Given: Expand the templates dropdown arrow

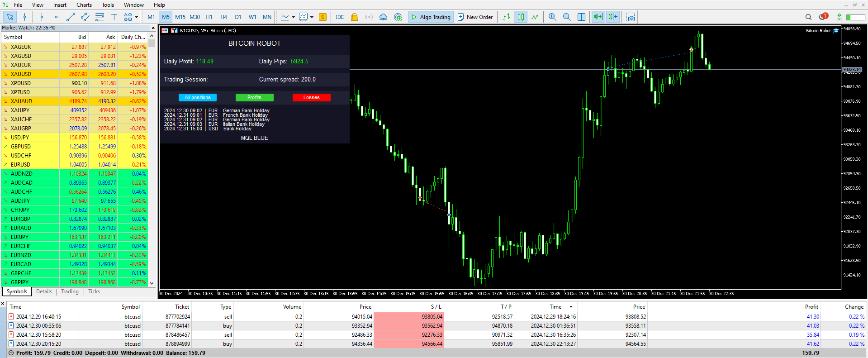Looking at the screenshot, I should pyautogui.click(x=312, y=17).
